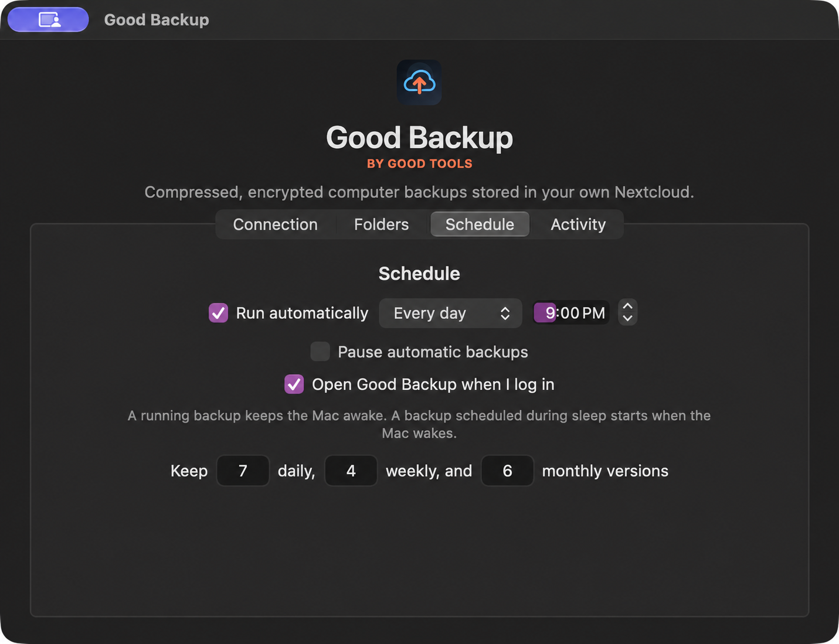Click the Good Backup window title text
The height and width of the screenshot is (644, 839).
(157, 20)
